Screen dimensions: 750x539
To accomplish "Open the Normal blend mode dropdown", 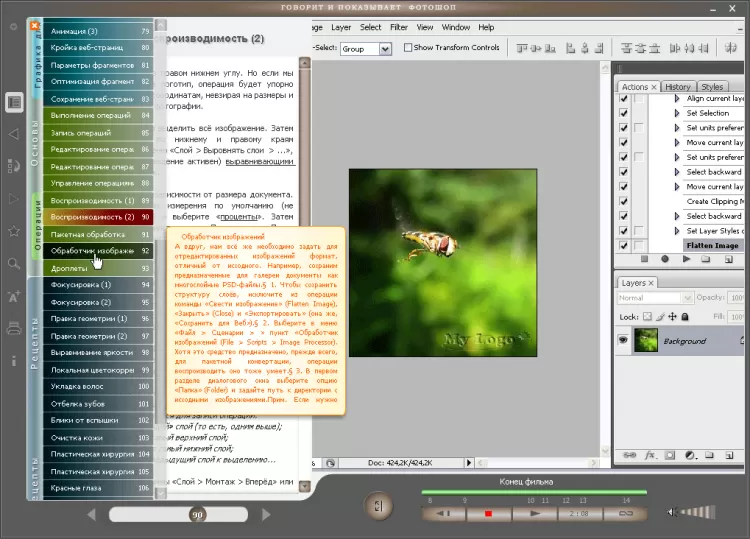I will click(x=650, y=298).
